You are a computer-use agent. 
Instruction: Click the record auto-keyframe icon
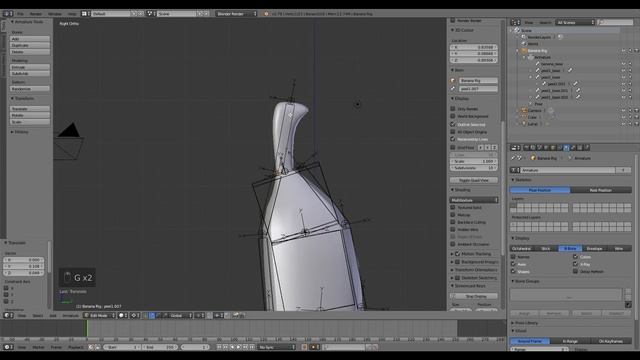pyautogui.click(x=304, y=347)
